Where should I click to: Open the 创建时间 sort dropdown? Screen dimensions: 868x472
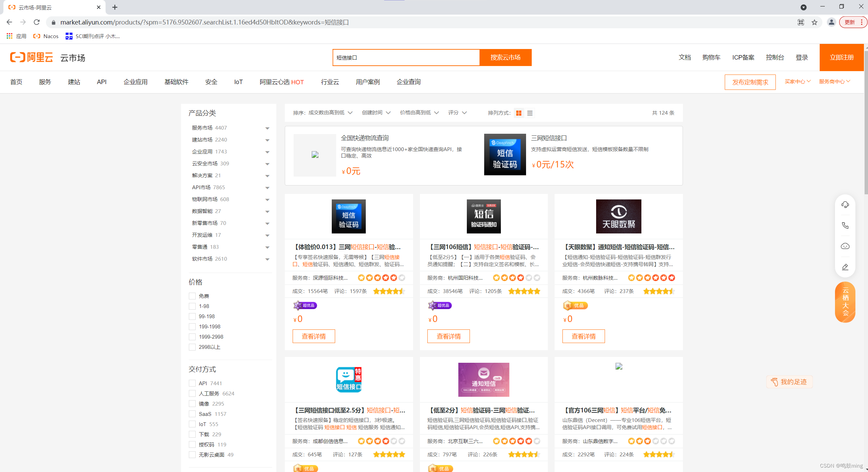[376, 113]
